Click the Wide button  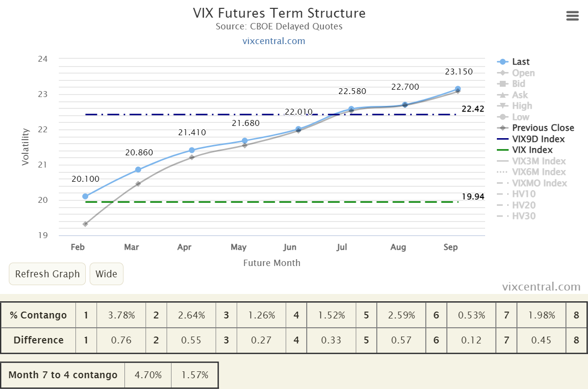pos(106,274)
